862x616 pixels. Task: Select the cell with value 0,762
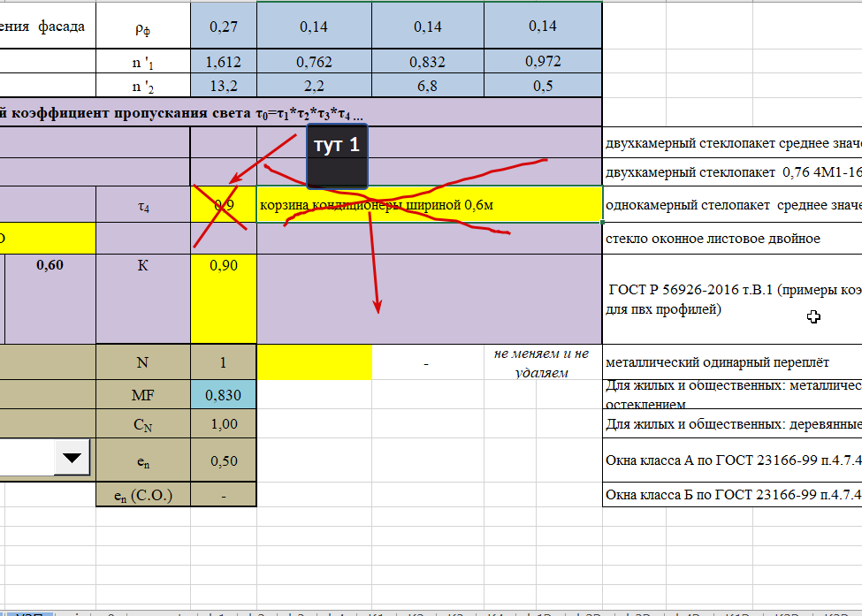coord(314,62)
